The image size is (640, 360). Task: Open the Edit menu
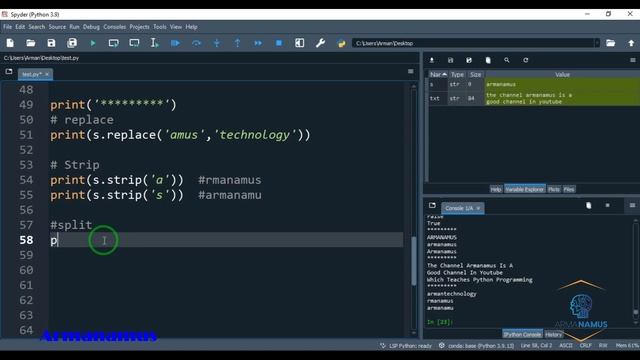click(20, 27)
